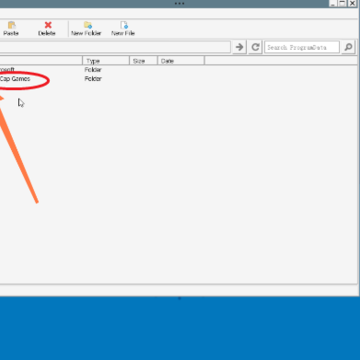The width and height of the screenshot is (360, 360).
Task: Focus the Search ProgramData field
Action: click(302, 47)
